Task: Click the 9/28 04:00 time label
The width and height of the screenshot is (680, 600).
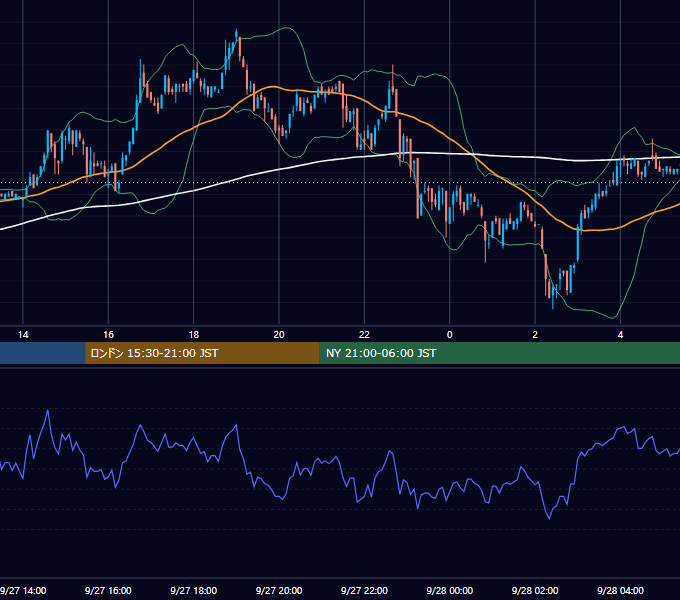Action: (x=621, y=590)
